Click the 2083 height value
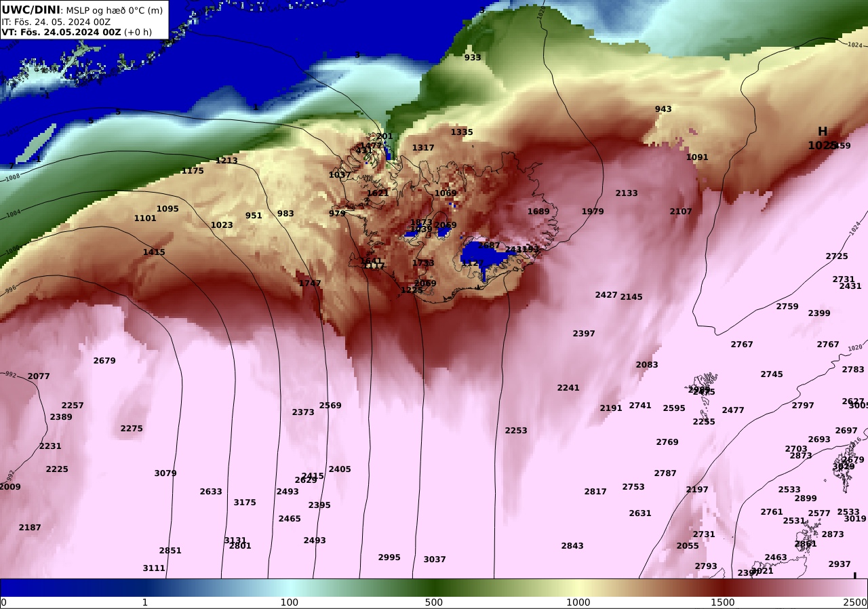Screen dimensions: 868x609 click(x=647, y=365)
